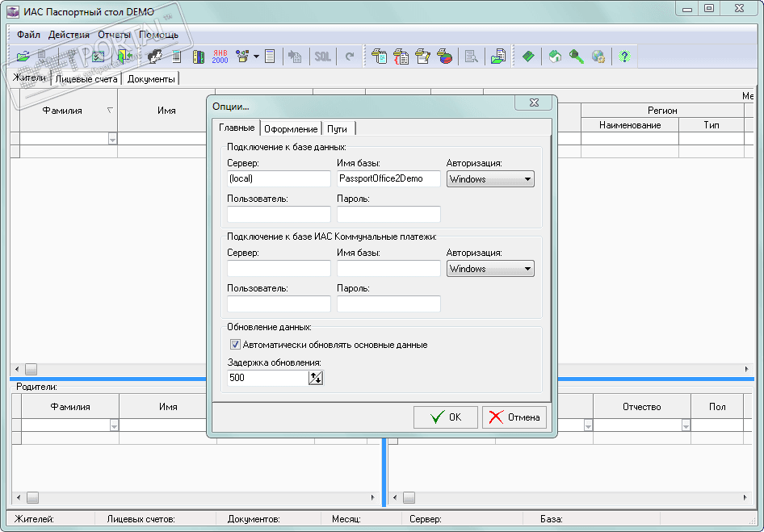Click Пароль field in Коммунальные платежи section
Screen dimensions: 764x532
[388, 304]
